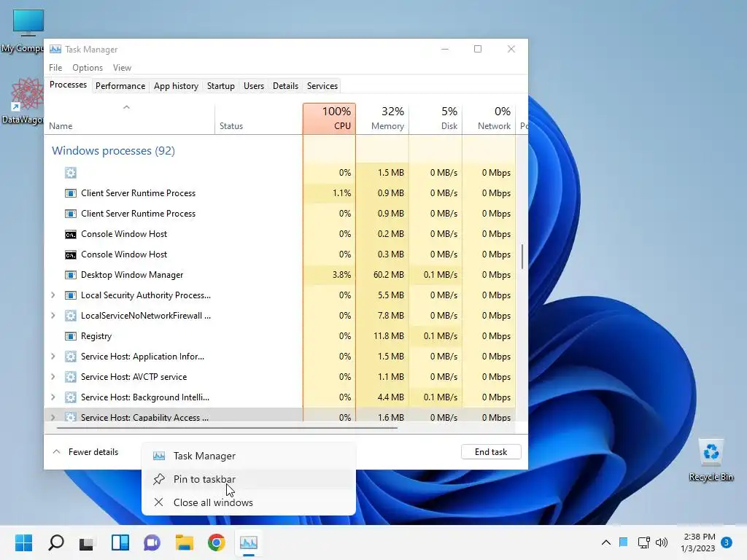Select the first Client Server Runtime Process row
Image resolution: width=747 pixels, height=560 pixels.
click(280, 192)
